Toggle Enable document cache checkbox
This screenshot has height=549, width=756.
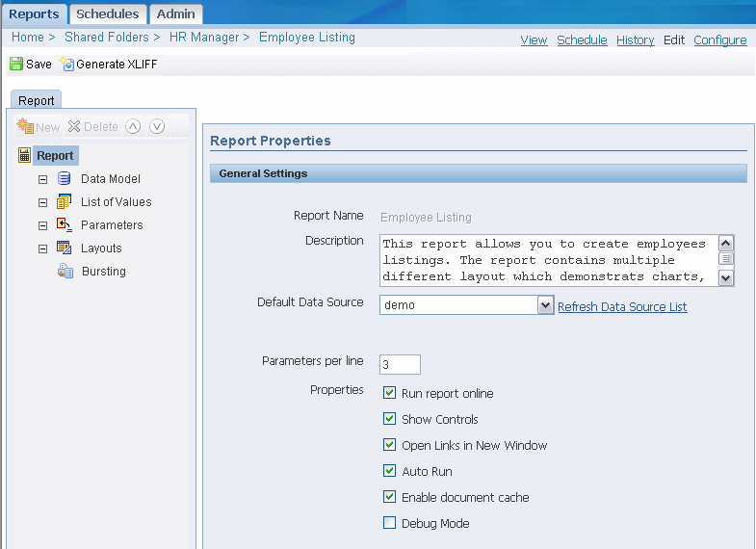click(389, 497)
